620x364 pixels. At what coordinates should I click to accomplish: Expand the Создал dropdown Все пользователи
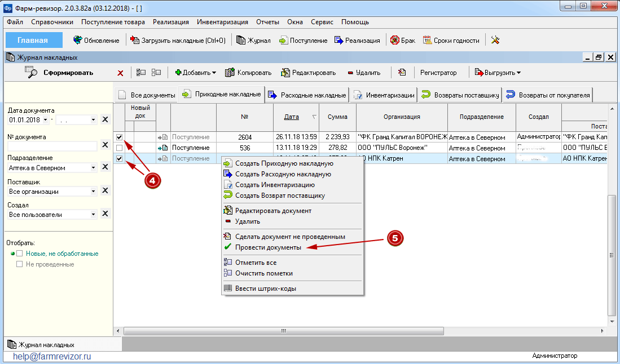click(x=93, y=214)
